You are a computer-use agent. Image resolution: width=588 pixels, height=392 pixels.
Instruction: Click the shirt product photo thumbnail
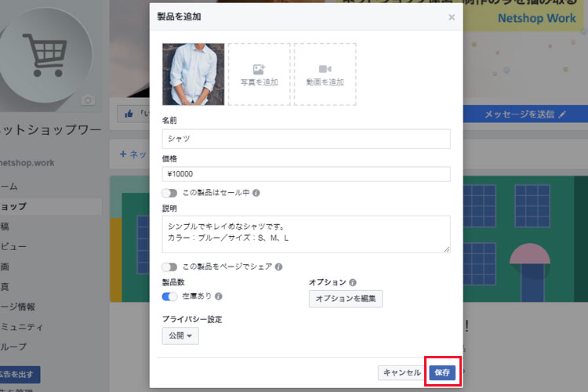[x=193, y=74]
